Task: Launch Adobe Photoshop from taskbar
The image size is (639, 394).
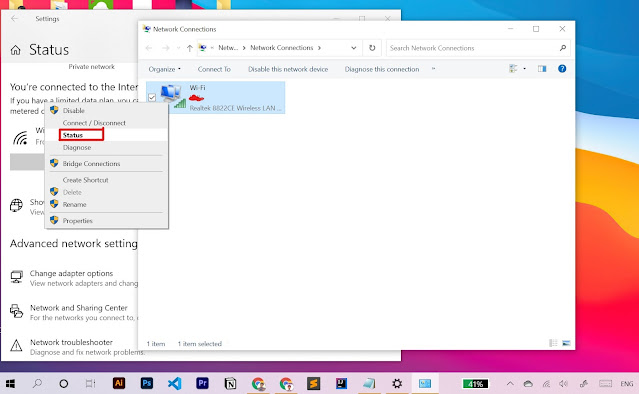Action: click(x=147, y=383)
